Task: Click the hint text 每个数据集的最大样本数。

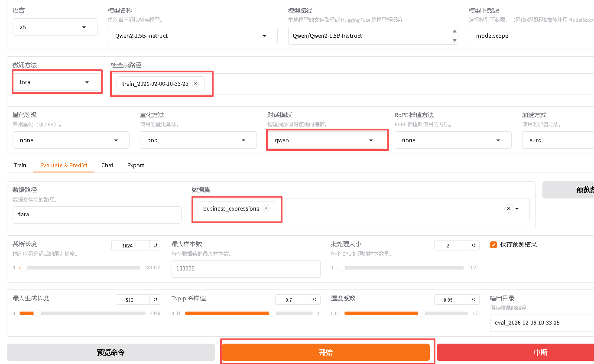Action: (201, 253)
